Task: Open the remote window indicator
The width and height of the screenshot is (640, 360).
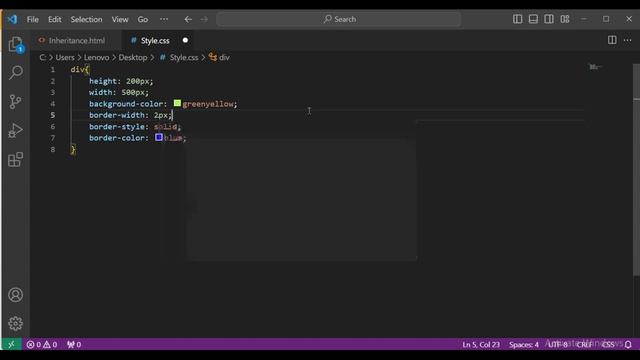Action: point(11,344)
